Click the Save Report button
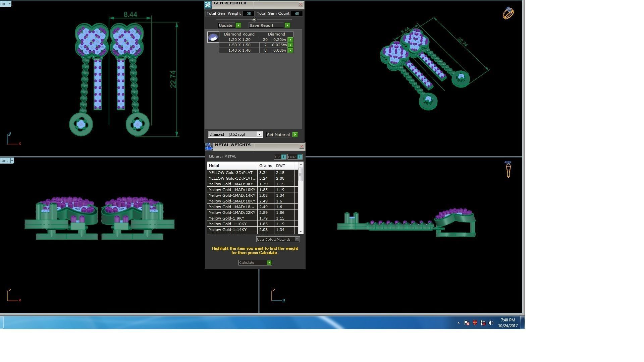 (269, 25)
